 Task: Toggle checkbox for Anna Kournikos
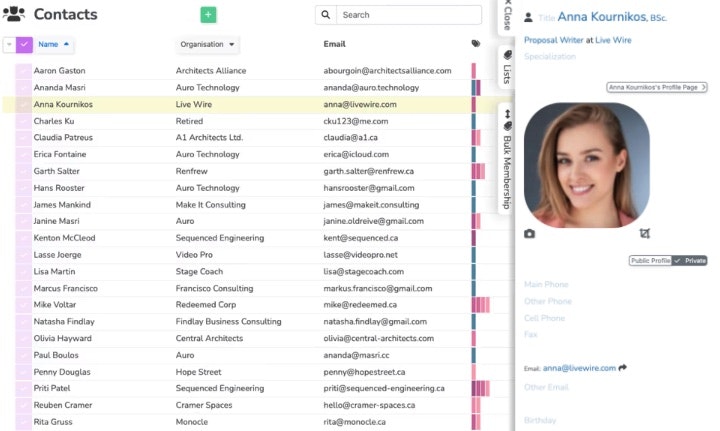click(23, 105)
